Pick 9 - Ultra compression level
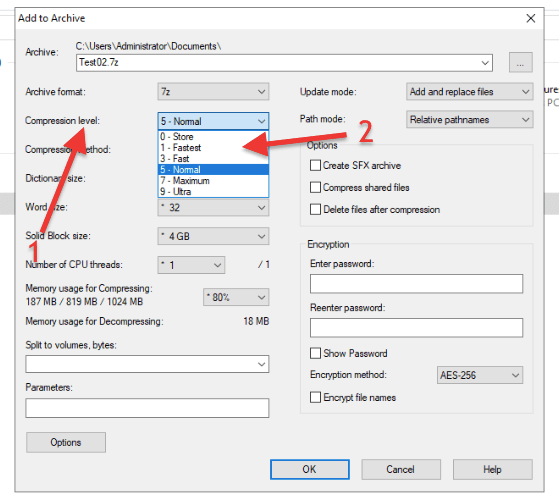This screenshot has height=502, width=559. (x=213, y=192)
